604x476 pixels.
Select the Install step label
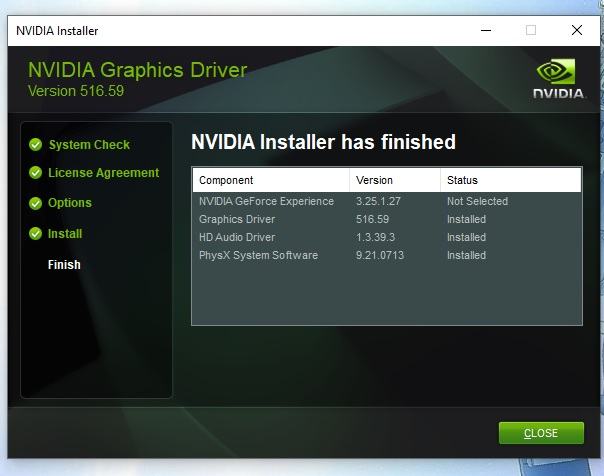point(65,233)
